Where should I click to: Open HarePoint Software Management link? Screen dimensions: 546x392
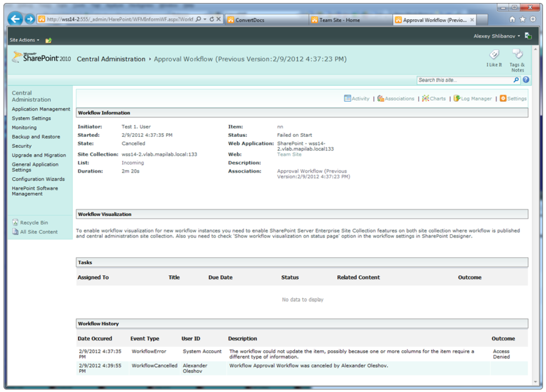pyautogui.click(x=35, y=191)
